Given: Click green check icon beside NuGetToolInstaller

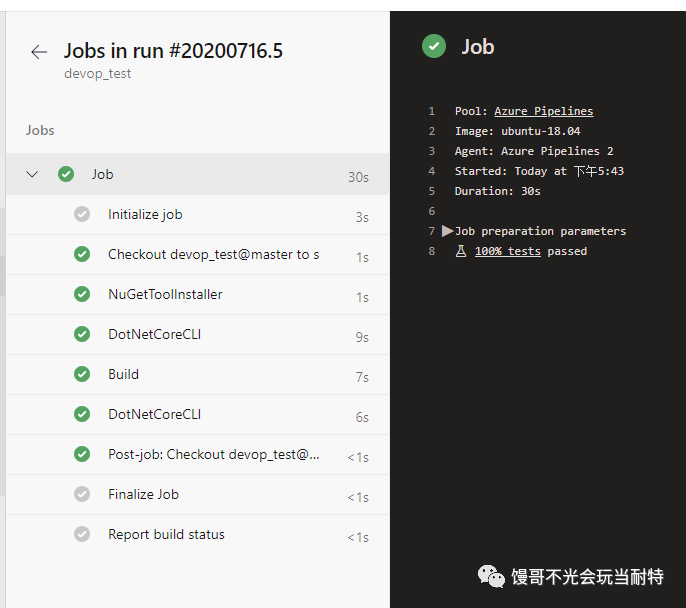Looking at the screenshot, I should click(82, 294).
